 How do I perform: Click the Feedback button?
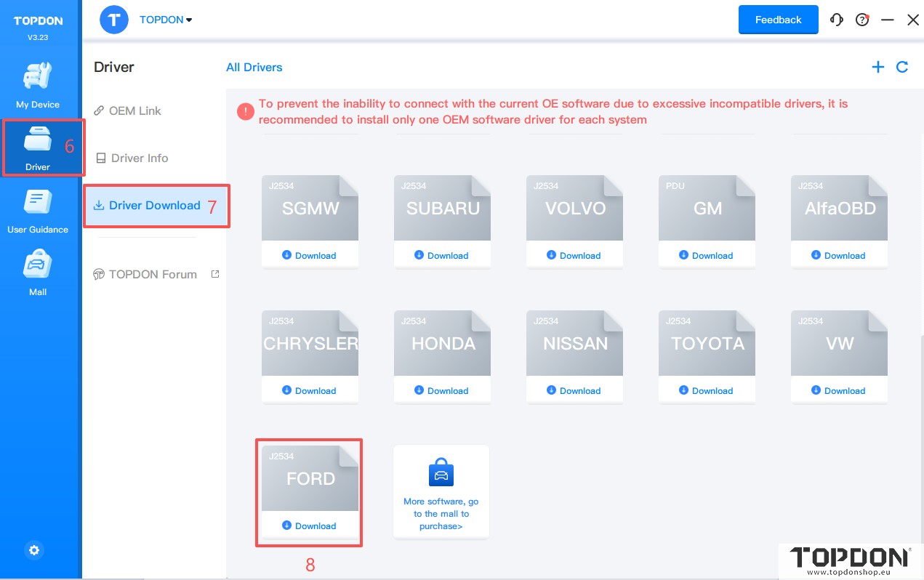[x=778, y=20]
